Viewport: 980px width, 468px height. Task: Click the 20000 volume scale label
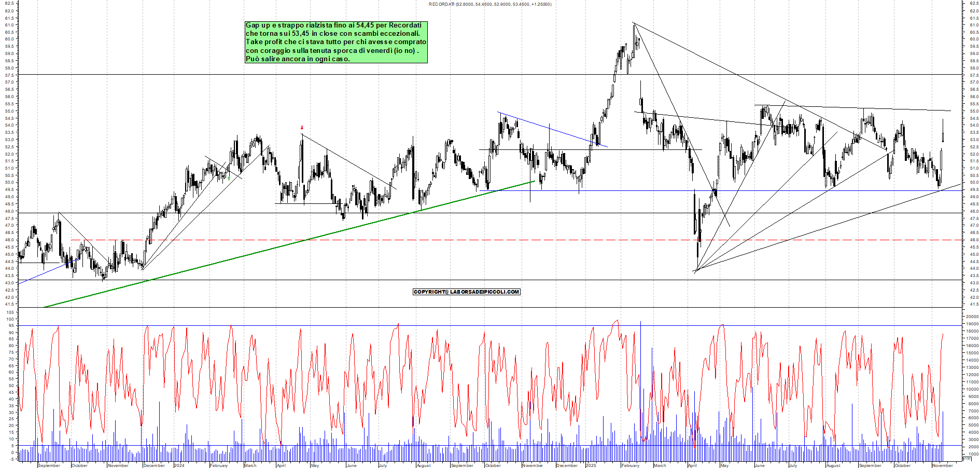click(x=972, y=316)
